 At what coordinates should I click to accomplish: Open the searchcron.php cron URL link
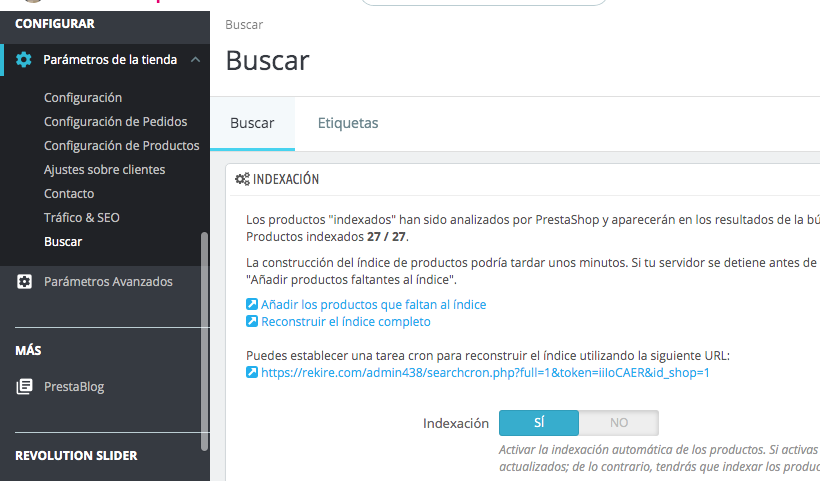(x=485, y=372)
